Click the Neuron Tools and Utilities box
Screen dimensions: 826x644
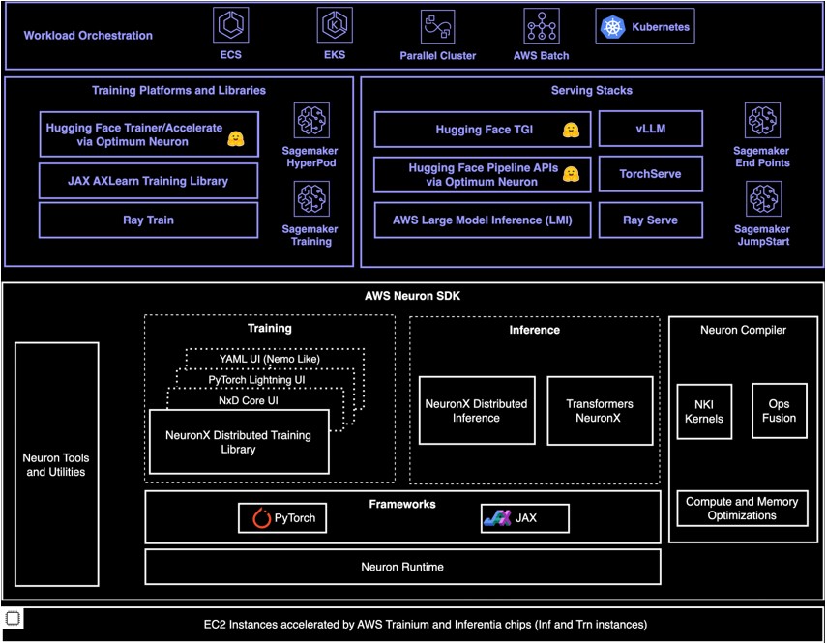(57, 464)
